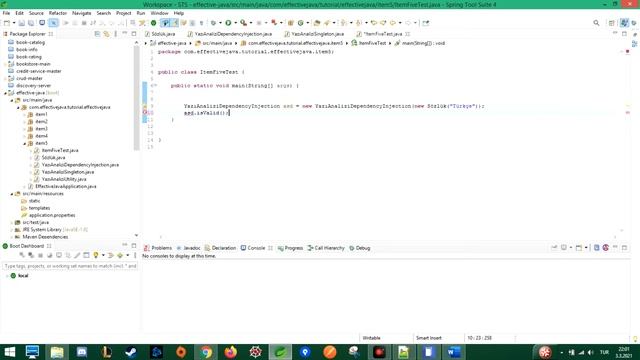
Task: Collapse the item5 package node
Action: click(24, 143)
